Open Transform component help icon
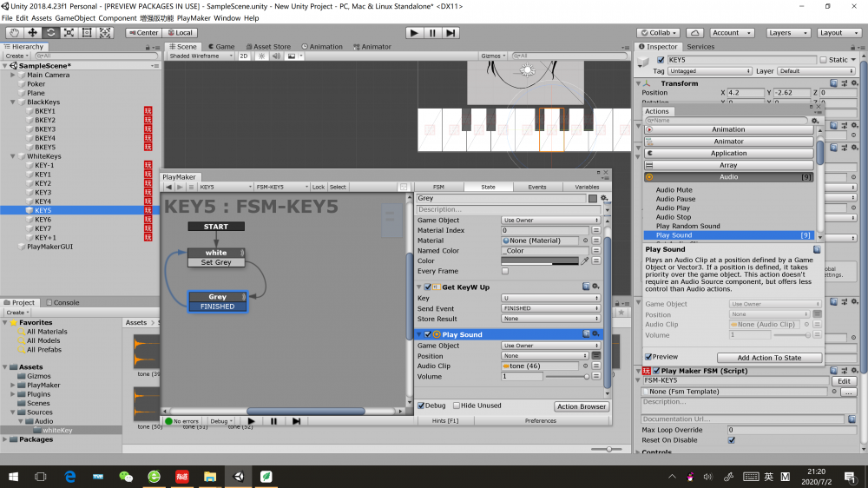 (x=833, y=83)
